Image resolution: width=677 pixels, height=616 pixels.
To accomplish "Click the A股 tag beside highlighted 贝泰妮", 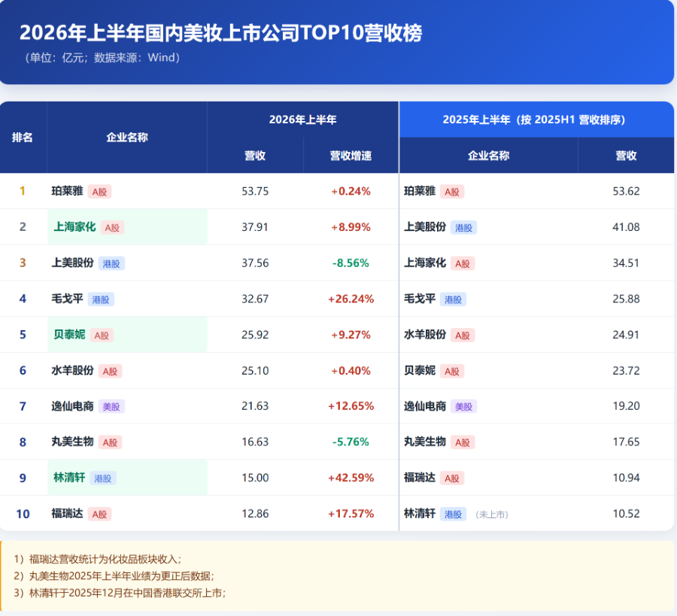I will (x=102, y=335).
